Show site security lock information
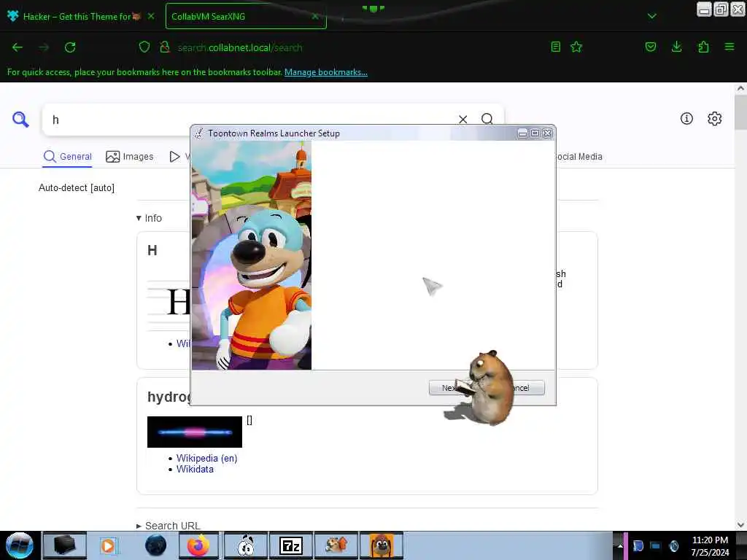Image resolution: width=747 pixels, height=560 pixels. click(165, 47)
